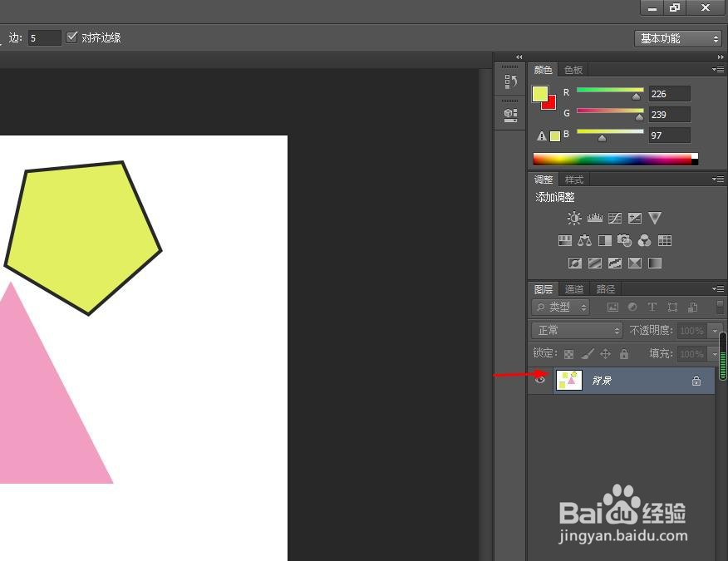Collapse the panels to icons

[721, 57]
